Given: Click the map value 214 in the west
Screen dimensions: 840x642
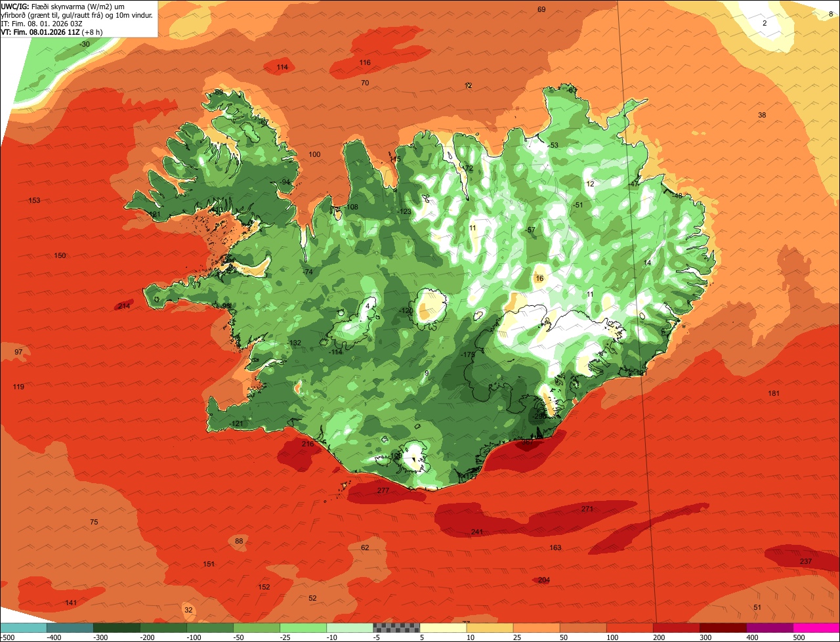Looking at the screenshot, I should point(124,307).
